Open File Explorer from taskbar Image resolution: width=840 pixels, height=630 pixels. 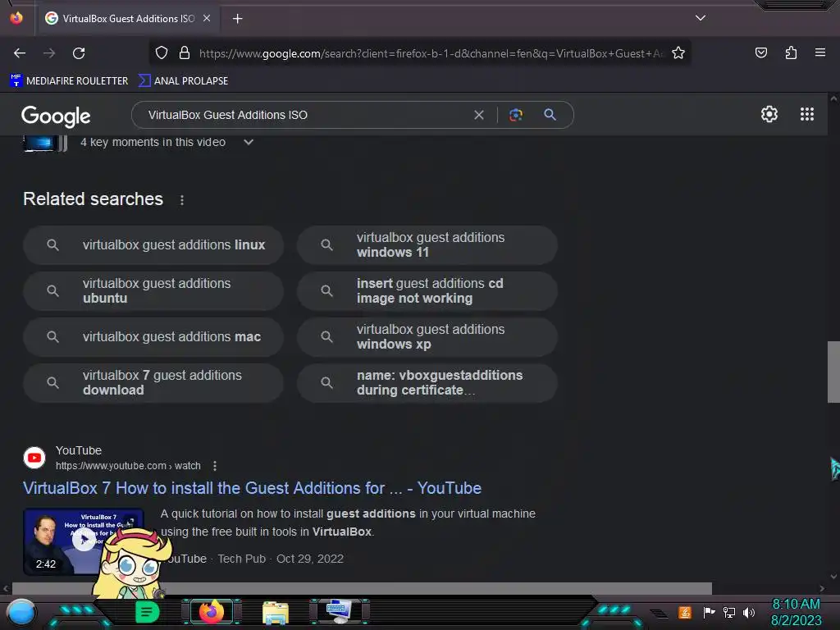point(276,612)
